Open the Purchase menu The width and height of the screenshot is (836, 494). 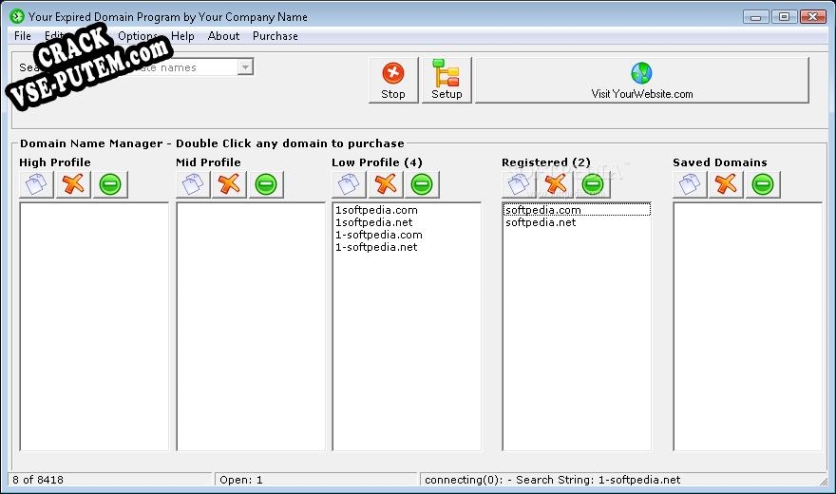(275, 36)
